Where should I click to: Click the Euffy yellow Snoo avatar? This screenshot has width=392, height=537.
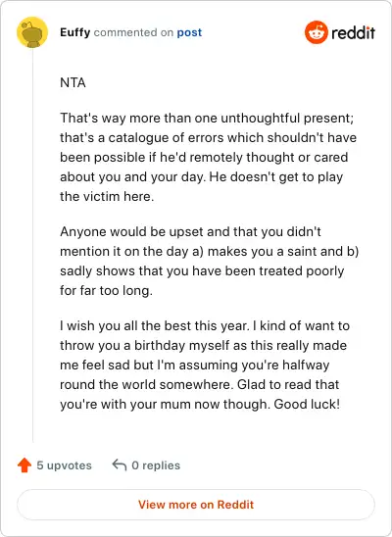[32, 32]
